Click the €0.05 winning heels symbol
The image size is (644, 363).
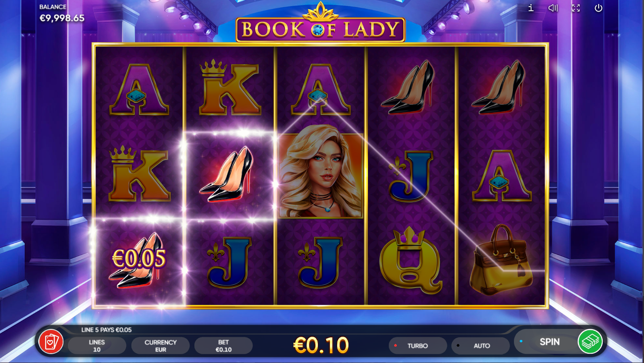point(138,262)
